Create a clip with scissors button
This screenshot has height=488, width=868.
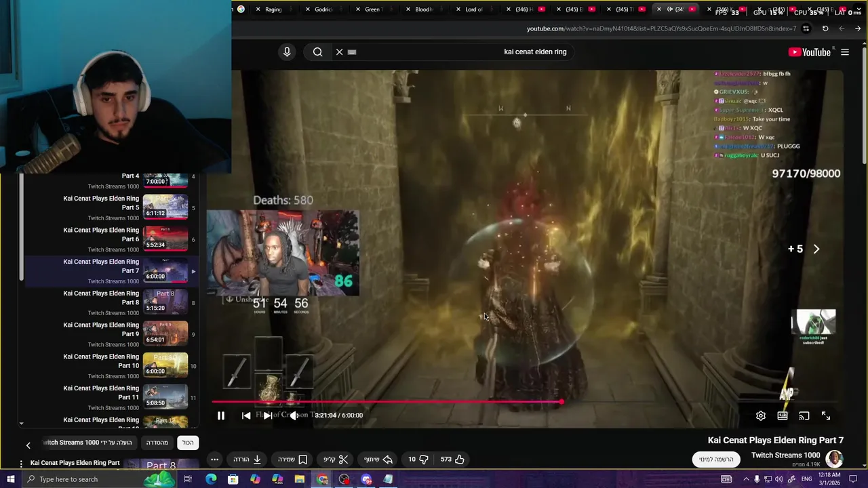pyautogui.click(x=336, y=459)
